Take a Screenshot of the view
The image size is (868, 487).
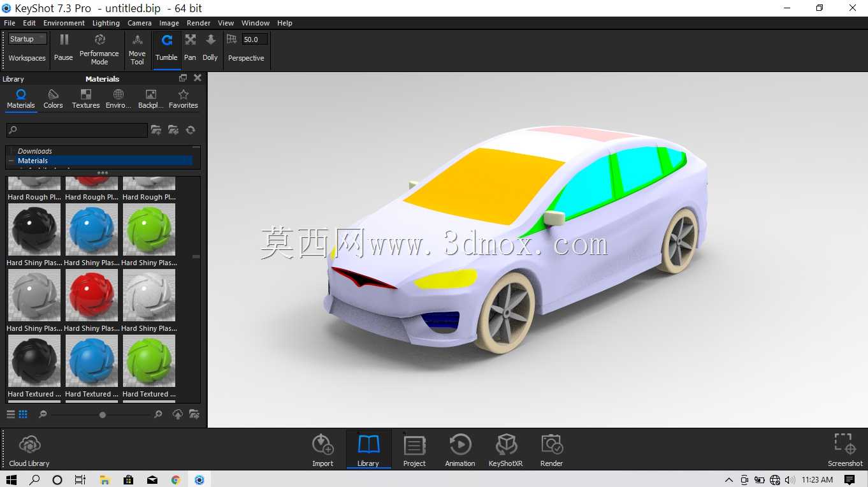[845, 450]
